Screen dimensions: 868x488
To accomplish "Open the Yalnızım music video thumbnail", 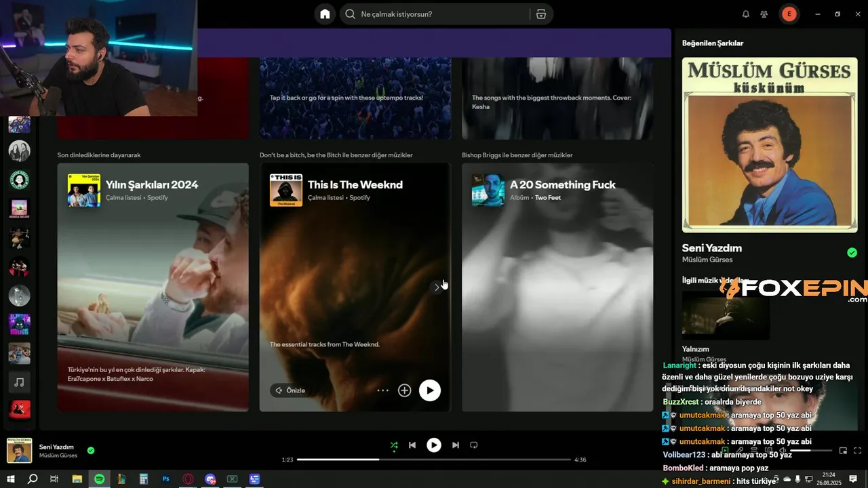I will 726,315.
